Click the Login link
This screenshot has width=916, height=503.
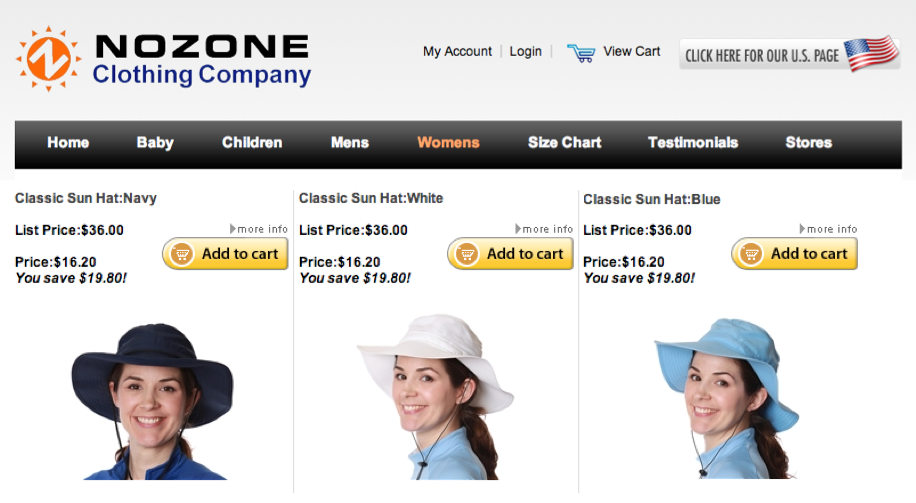525,51
